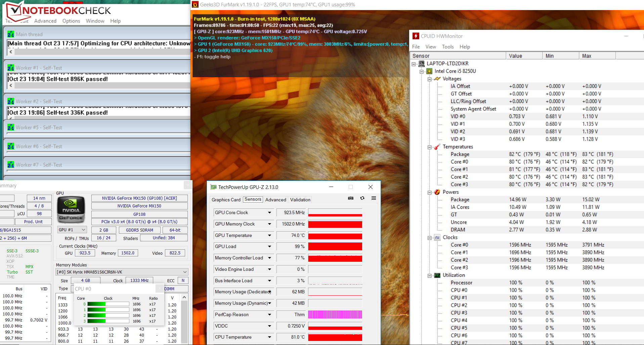Open the GPU Load sensor dropdown

pos(269,246)
